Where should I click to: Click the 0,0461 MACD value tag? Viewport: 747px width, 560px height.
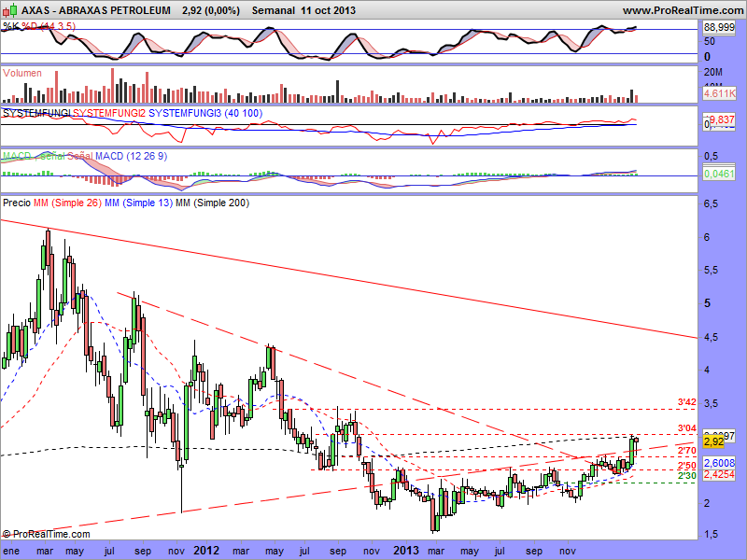719,174
